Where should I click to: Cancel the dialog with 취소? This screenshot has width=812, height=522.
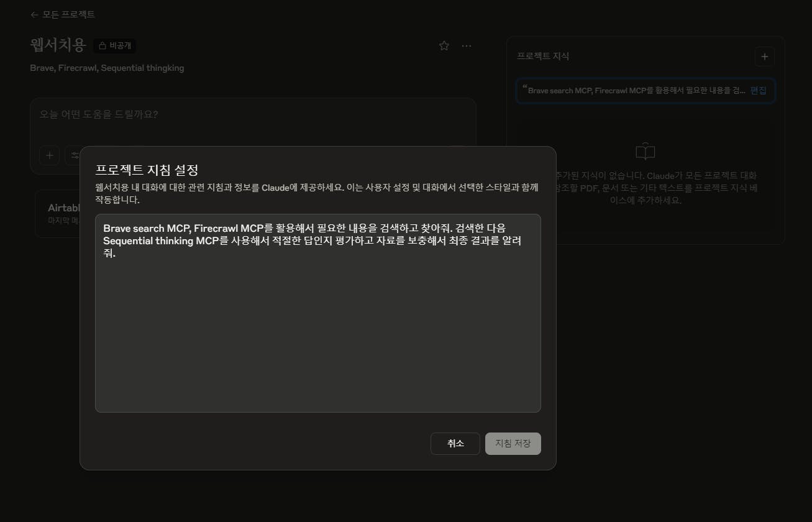[455, 444]
